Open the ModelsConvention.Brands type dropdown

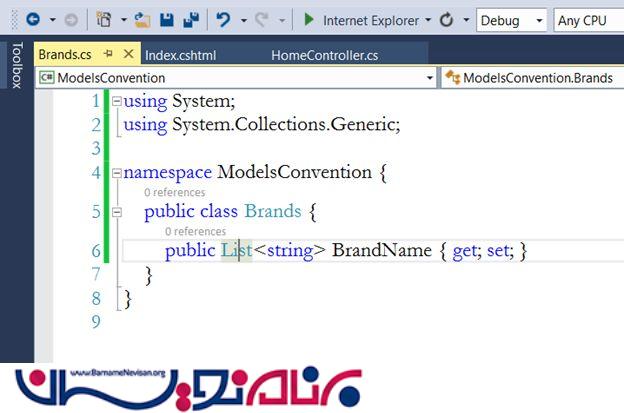coord(533,77)
